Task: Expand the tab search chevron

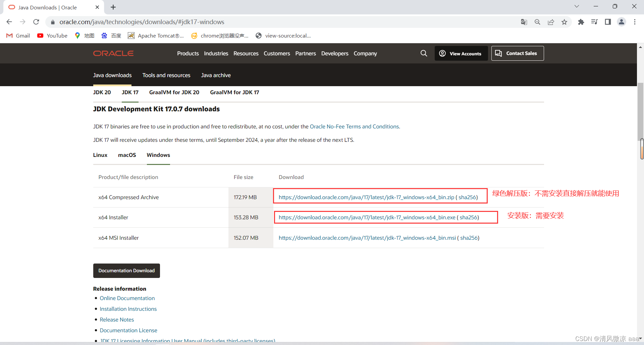Action: point(577,6)
